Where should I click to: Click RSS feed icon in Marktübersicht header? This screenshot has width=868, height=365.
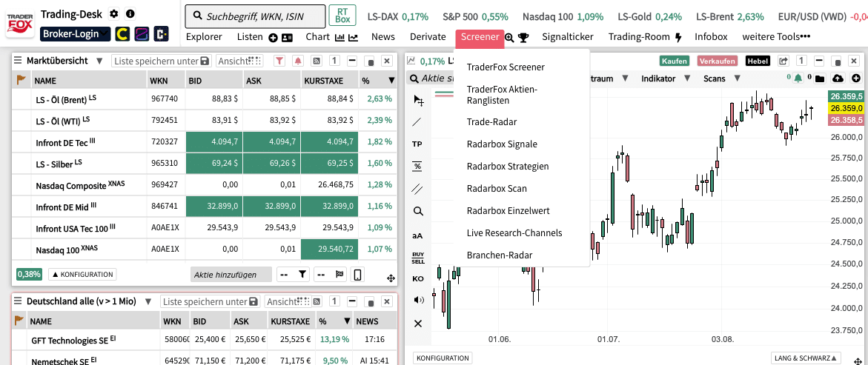pyautogui.click(x=317, y=61)
